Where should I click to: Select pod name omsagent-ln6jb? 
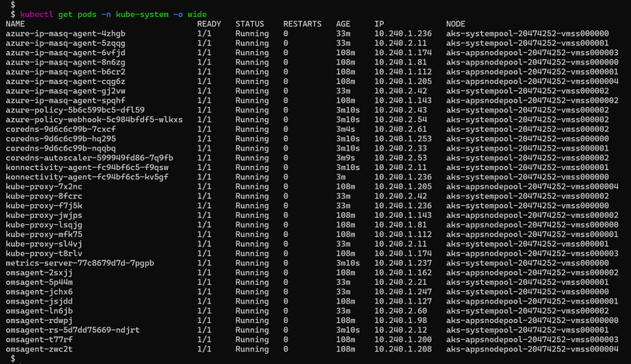pyautogui.click(x=39, y=311)
